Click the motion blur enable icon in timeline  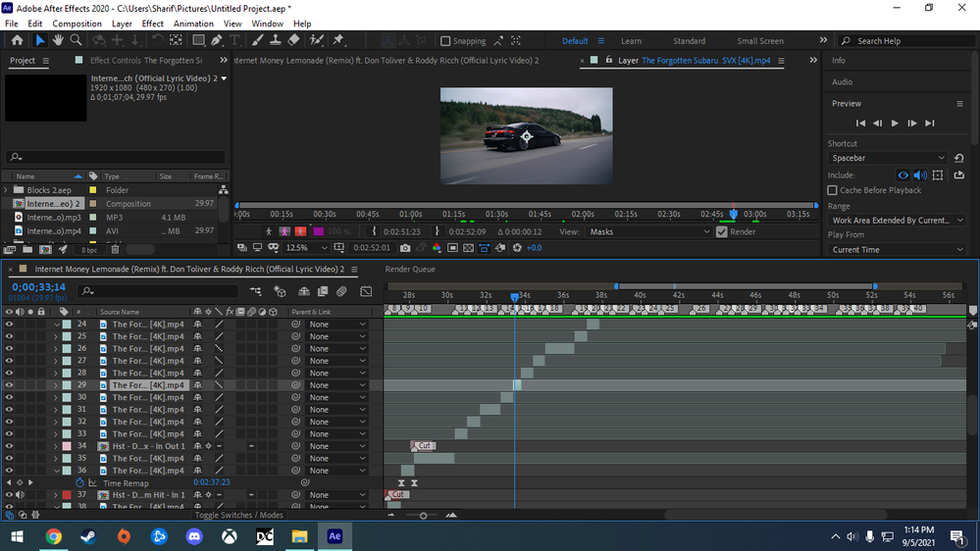(x=341, y=291)
